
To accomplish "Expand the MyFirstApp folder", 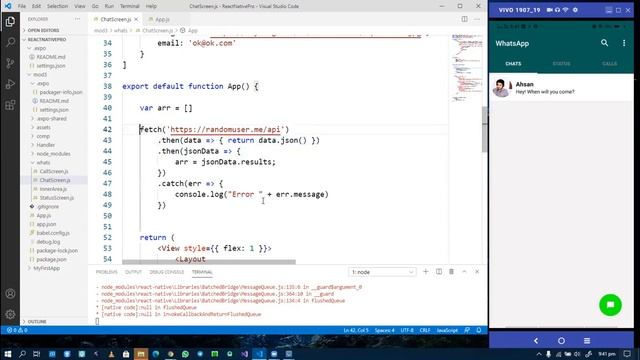I will [x=46, y=268].
